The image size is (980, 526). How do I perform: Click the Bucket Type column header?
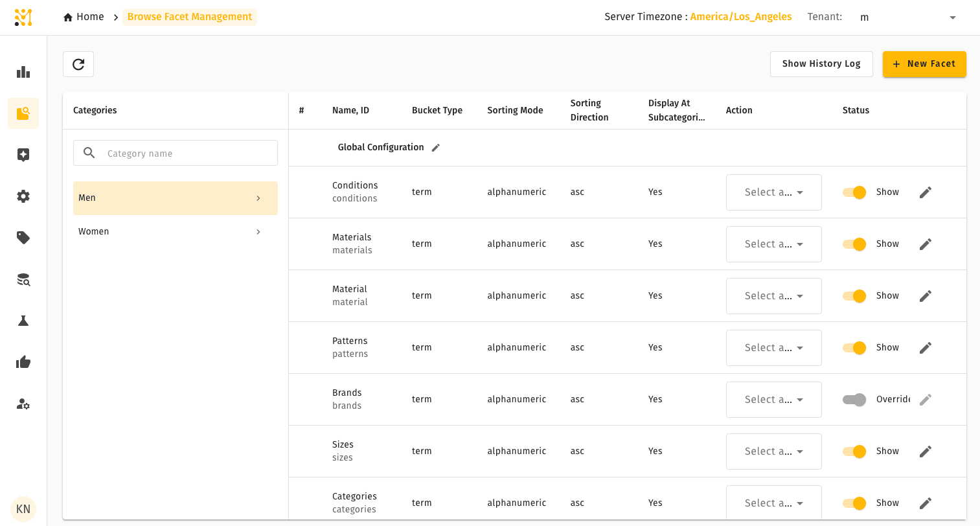(437, 111)
